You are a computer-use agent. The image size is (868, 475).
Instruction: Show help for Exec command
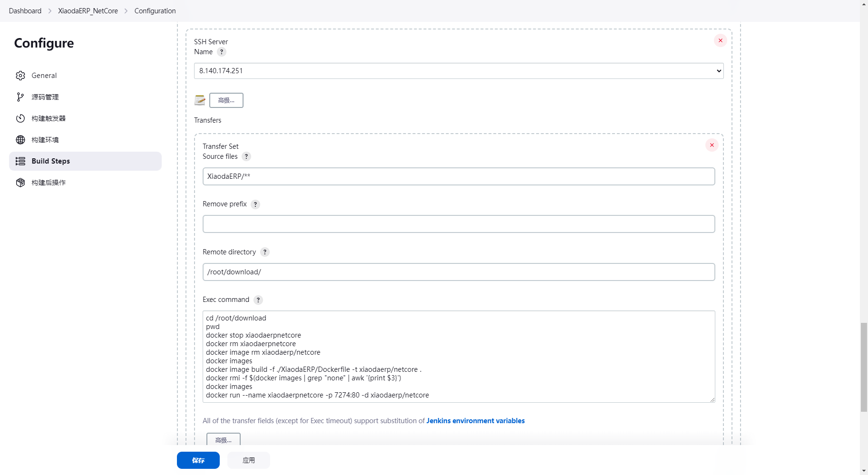tap(258, 300)
